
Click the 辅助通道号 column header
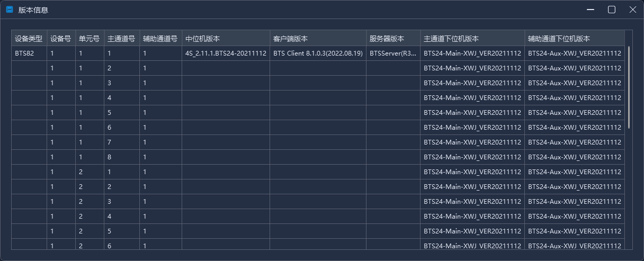click(160, 39)
